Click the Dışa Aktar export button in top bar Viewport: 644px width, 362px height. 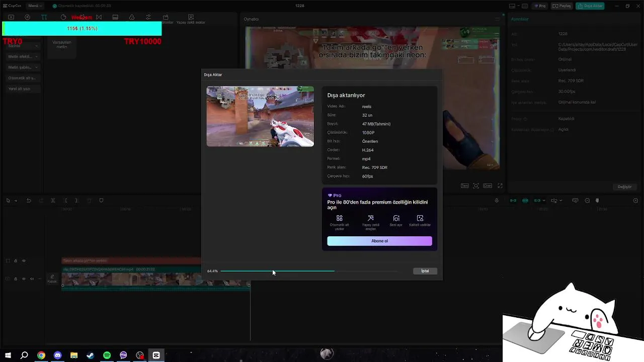(590, 6)
